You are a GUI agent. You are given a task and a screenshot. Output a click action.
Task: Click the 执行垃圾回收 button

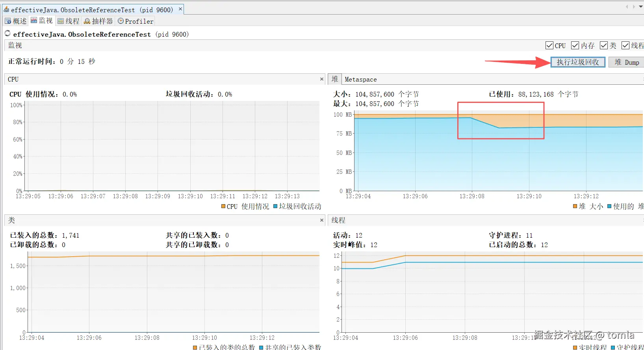pyautogui.click(x=578, y=62)
